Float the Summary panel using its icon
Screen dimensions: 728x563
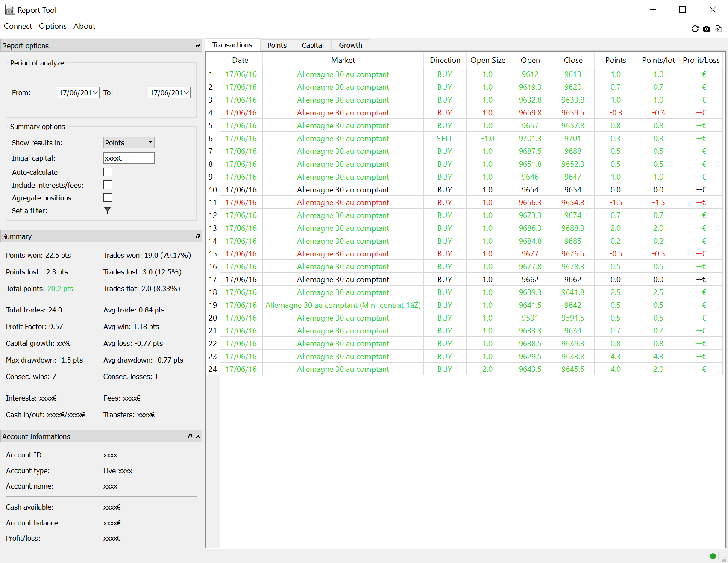pyautogui.click(x=197, y=236)
